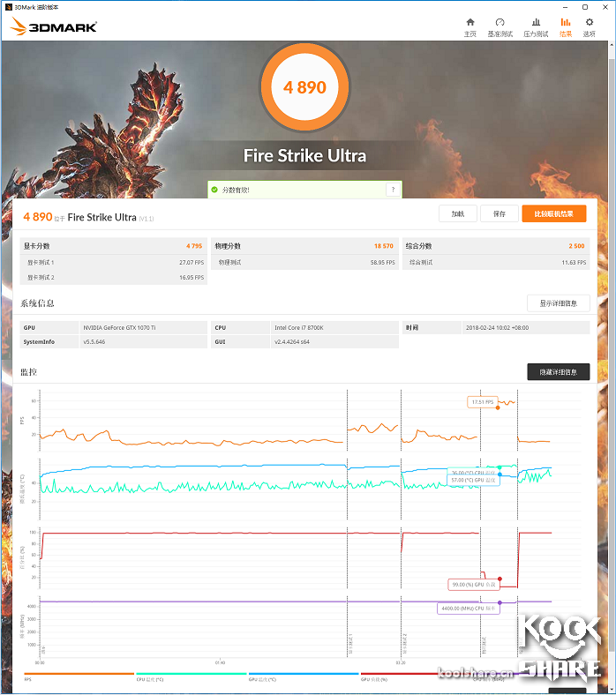Click the GUI version v2.4.4264 s64
616x695 pixels.
[292, 341]
